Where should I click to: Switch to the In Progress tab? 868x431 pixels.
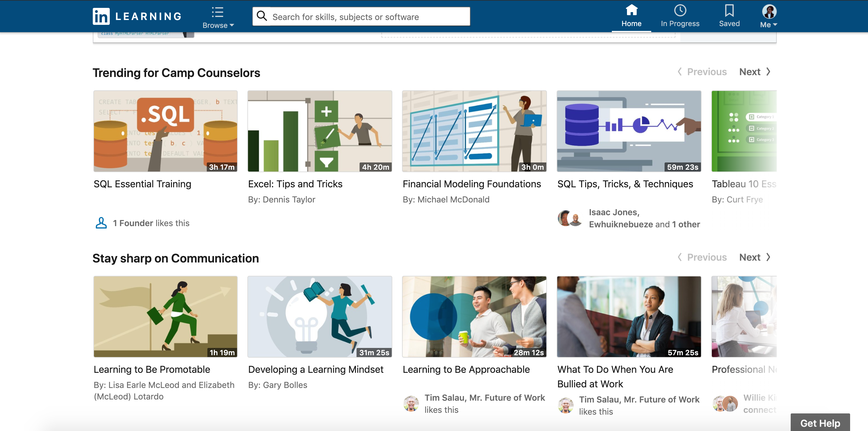680,16
